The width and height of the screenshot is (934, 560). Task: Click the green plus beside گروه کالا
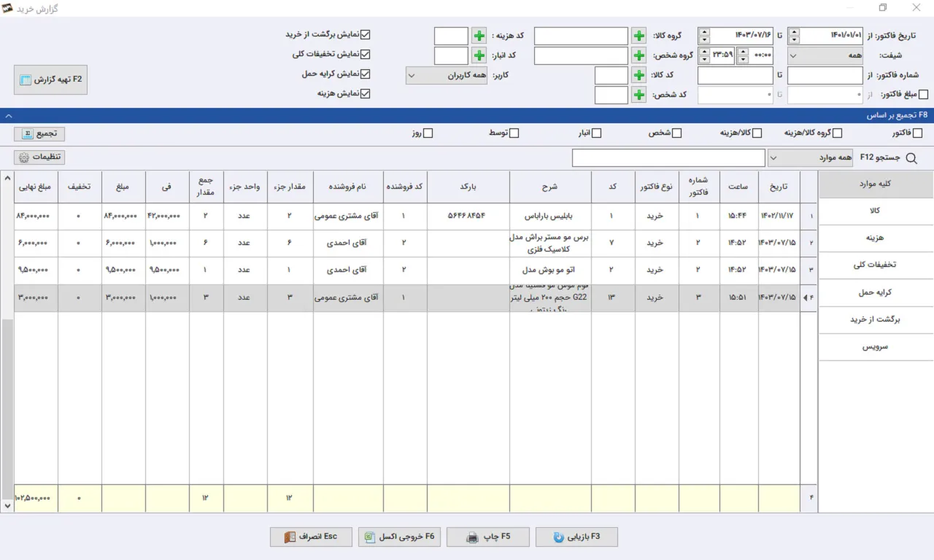[x=639, y=36]
